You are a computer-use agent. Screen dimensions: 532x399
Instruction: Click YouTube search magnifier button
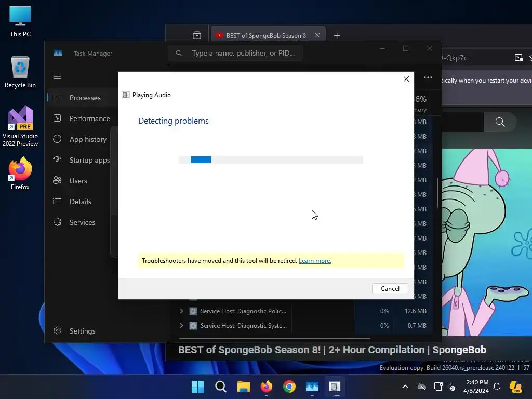tap(500, 122)
